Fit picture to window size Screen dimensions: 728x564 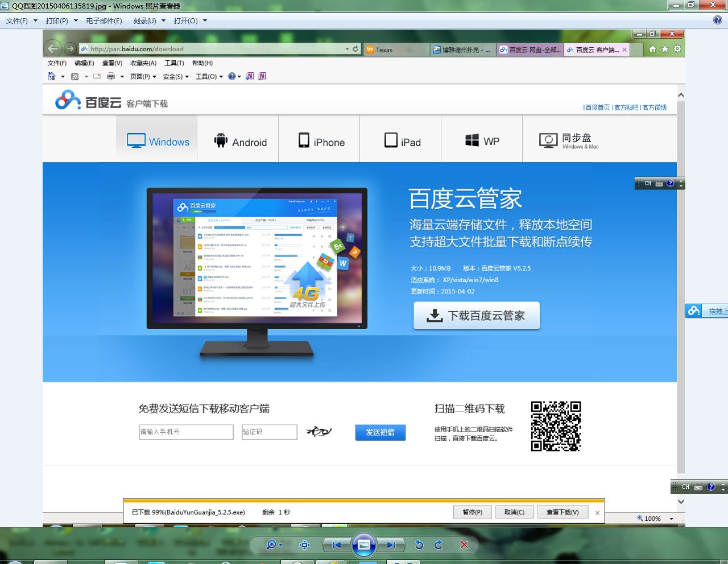tap(305, 545)
